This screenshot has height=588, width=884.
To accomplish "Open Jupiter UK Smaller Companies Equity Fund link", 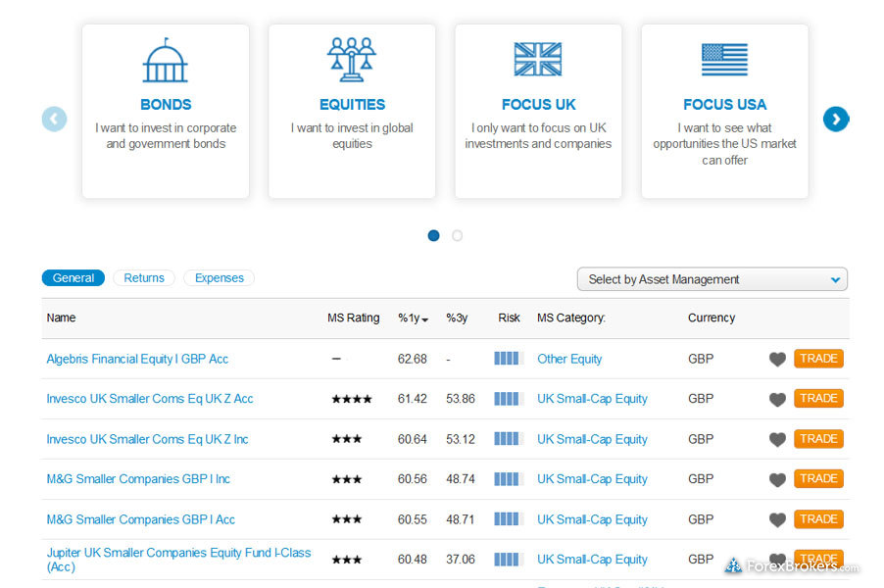I will coord(178,560).
